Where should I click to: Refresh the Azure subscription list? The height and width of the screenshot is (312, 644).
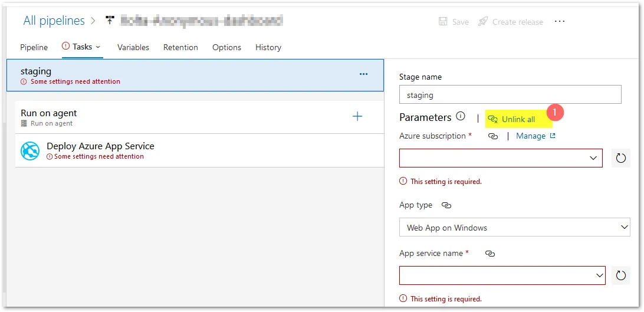(620, 158)
